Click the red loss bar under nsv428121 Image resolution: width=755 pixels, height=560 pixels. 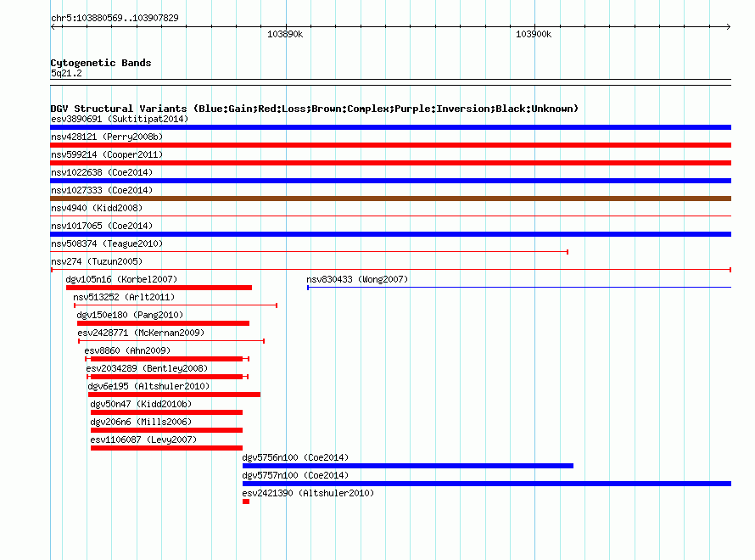390,145
